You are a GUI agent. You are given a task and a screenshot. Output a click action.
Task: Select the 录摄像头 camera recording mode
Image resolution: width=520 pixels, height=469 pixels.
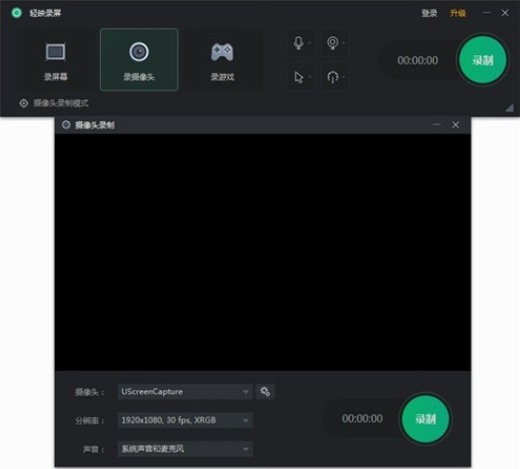[139, 60]
